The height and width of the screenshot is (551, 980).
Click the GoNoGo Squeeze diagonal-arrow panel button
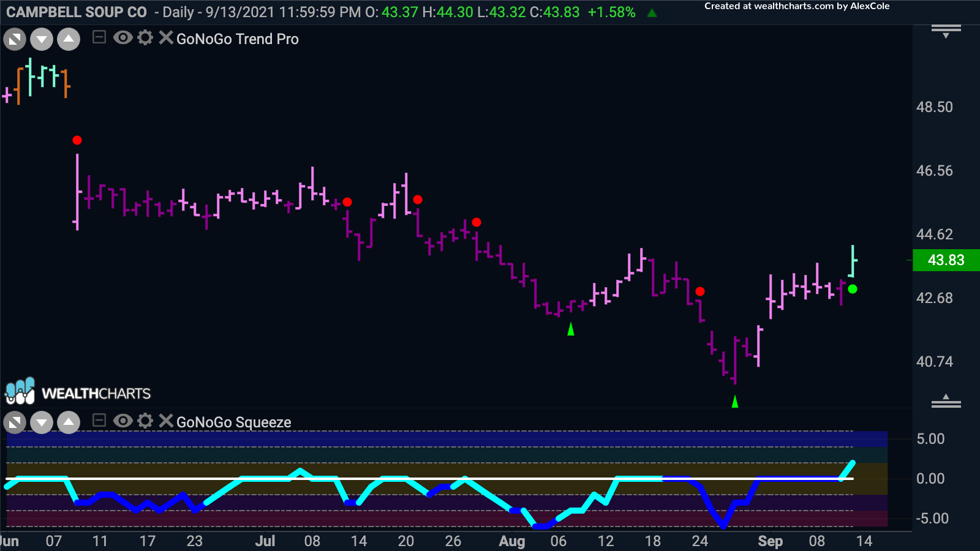point(15,422)
